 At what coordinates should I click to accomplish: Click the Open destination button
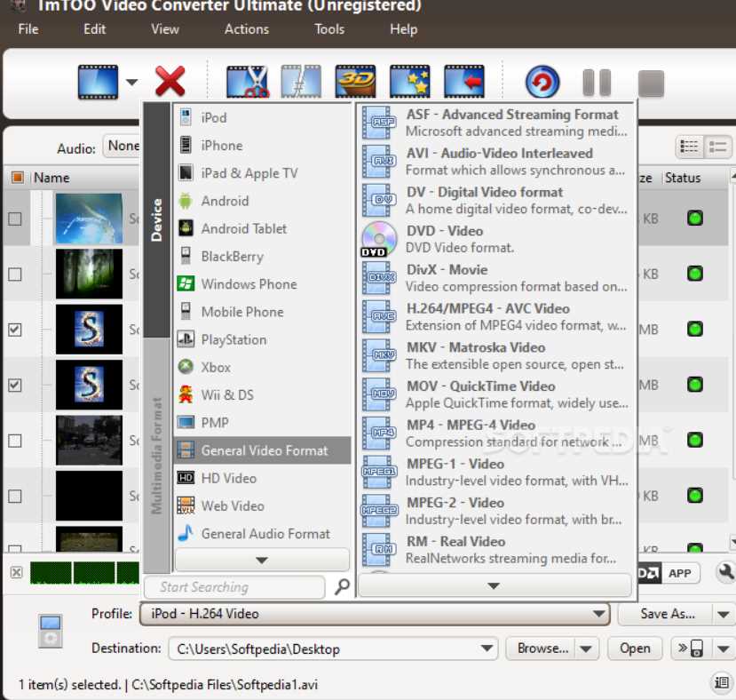point(635,648)
